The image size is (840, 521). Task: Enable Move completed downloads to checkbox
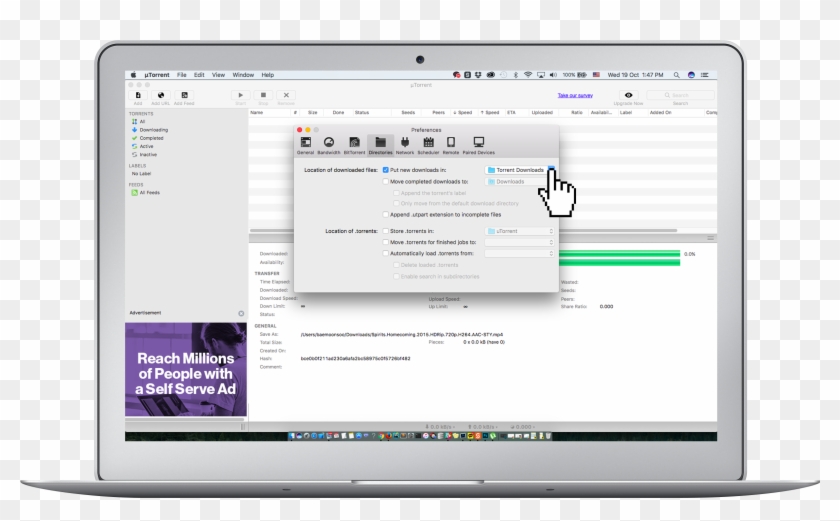coord(385,182)
